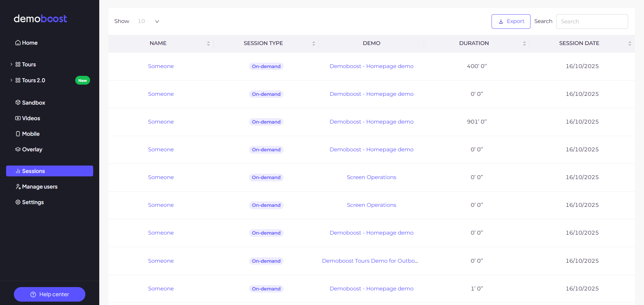Expand the Tours 2.0 menu chevron
The image size is (644, 305).
[x=11, y=80]
